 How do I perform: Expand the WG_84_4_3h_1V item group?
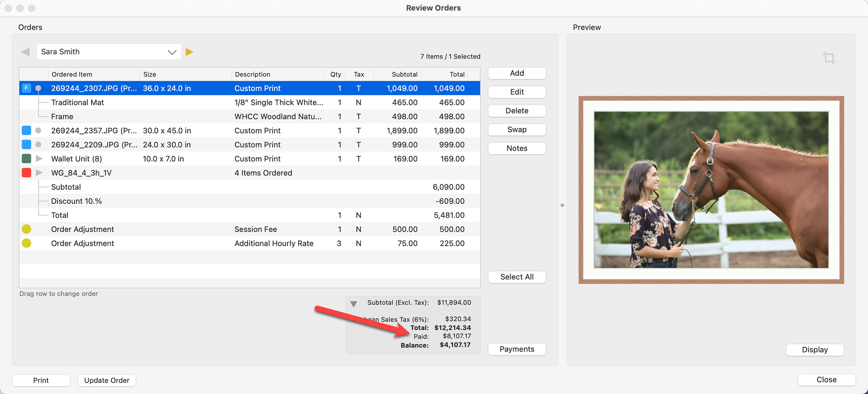[39, 173]
